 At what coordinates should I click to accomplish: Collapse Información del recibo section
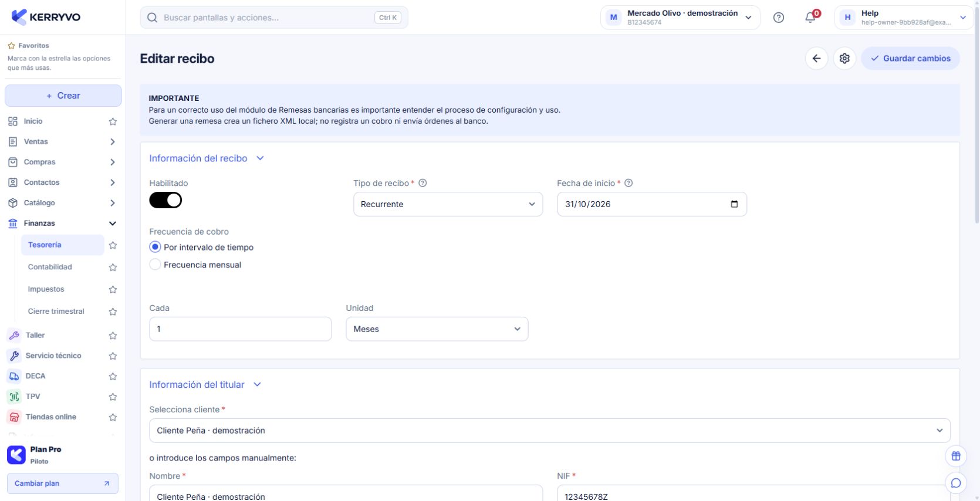(x=207, y=158)
